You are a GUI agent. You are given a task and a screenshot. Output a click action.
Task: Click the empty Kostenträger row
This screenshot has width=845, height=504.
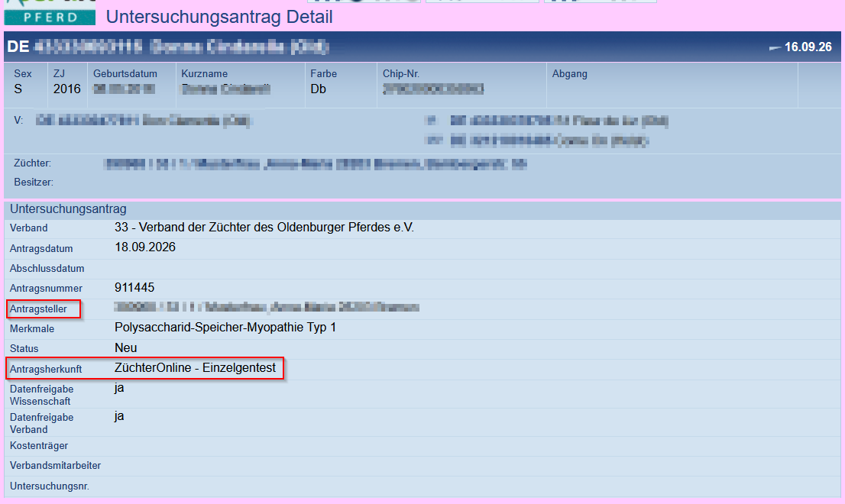(422, 446)
